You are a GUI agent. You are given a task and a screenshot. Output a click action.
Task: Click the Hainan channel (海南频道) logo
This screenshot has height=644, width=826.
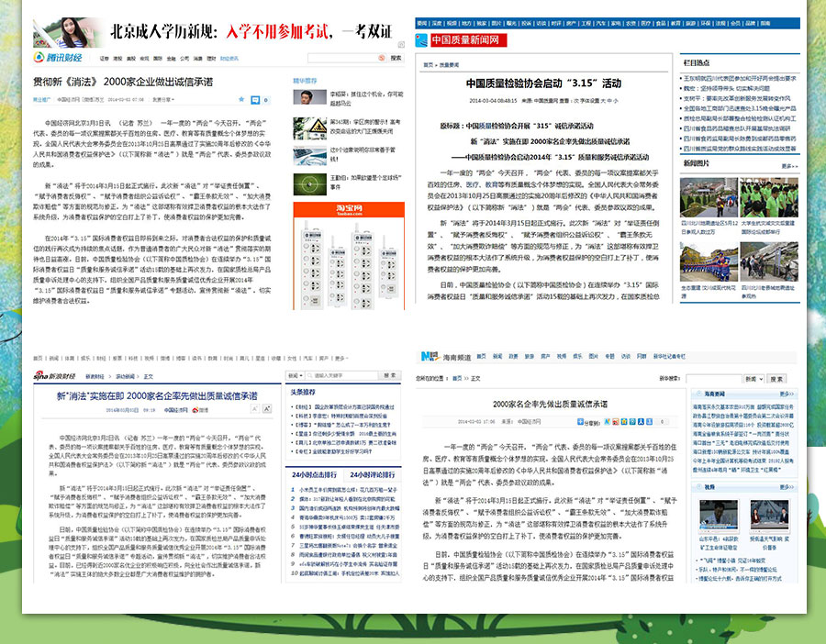pos(440,356)
